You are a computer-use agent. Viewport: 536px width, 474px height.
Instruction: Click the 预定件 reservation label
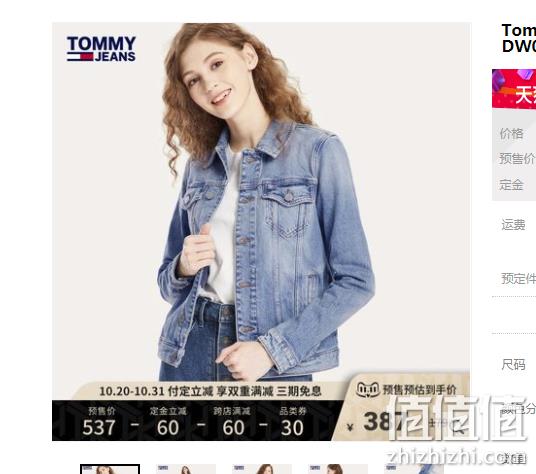[518, 279]
